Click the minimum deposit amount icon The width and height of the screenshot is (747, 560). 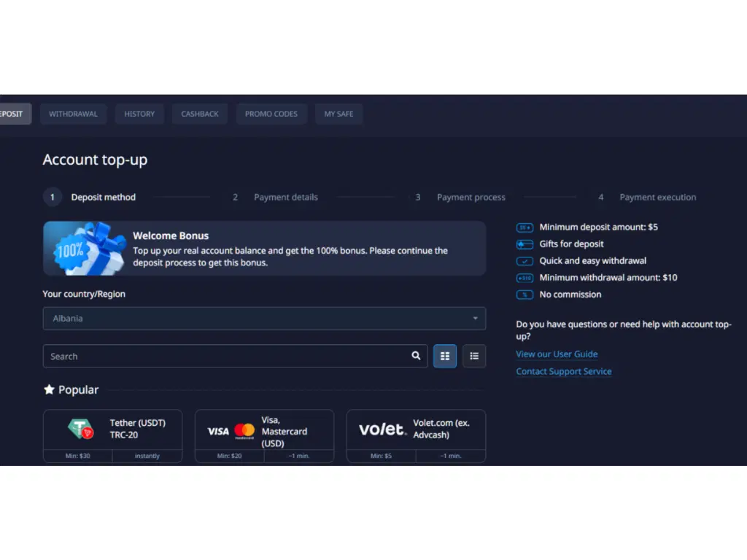click(x=525, y=227)
